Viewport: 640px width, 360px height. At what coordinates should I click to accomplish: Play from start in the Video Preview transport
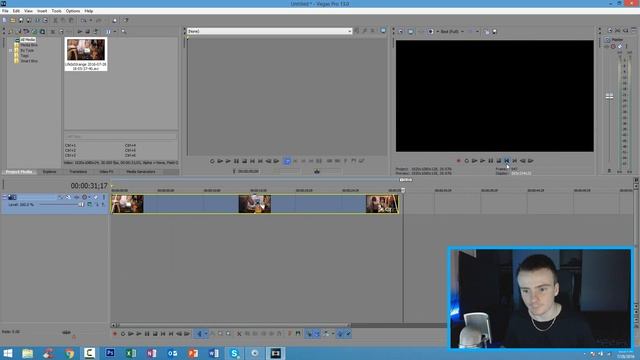tap(475, 161)
